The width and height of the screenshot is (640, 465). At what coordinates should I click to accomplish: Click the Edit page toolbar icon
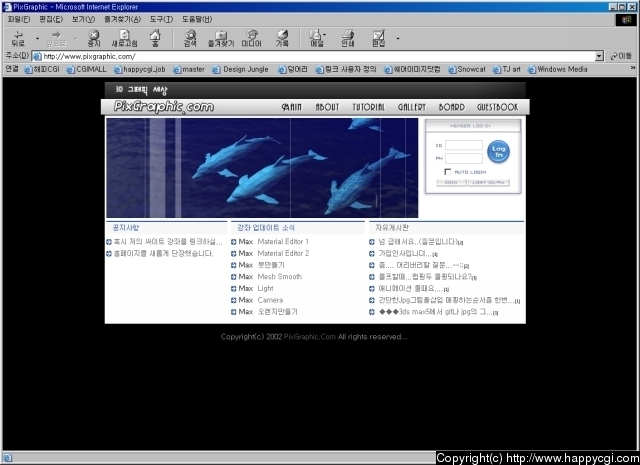(378, 38)
